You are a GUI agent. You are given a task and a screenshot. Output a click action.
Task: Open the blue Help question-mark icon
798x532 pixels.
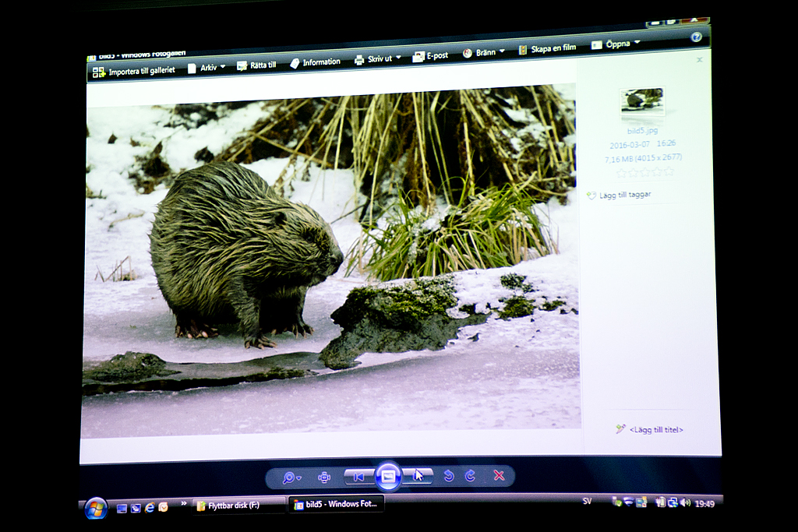(x=696, y=37)
